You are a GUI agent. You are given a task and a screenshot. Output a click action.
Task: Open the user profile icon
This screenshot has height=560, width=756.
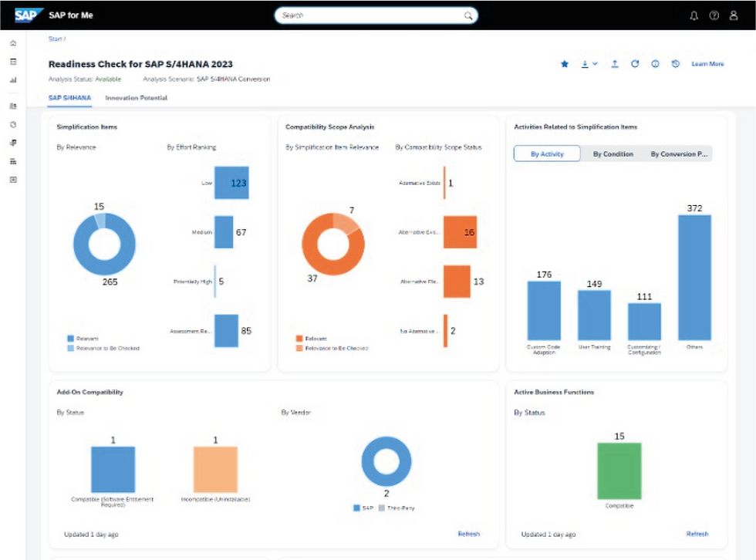(x=734, y=15)
